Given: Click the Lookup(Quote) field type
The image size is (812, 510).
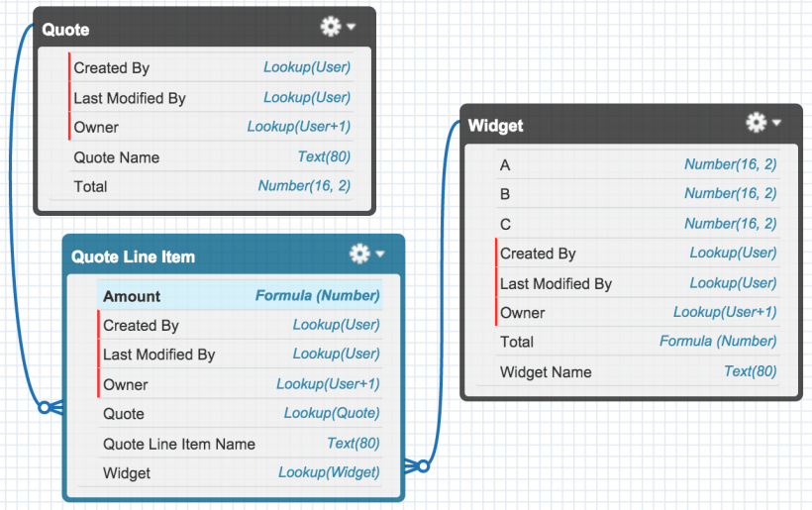Looking at the screenshot, I should point(331,413).
